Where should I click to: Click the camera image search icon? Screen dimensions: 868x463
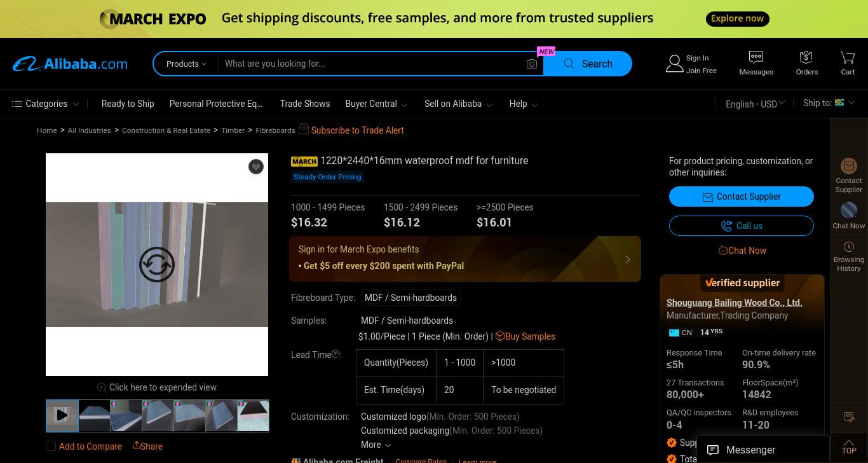532,64
